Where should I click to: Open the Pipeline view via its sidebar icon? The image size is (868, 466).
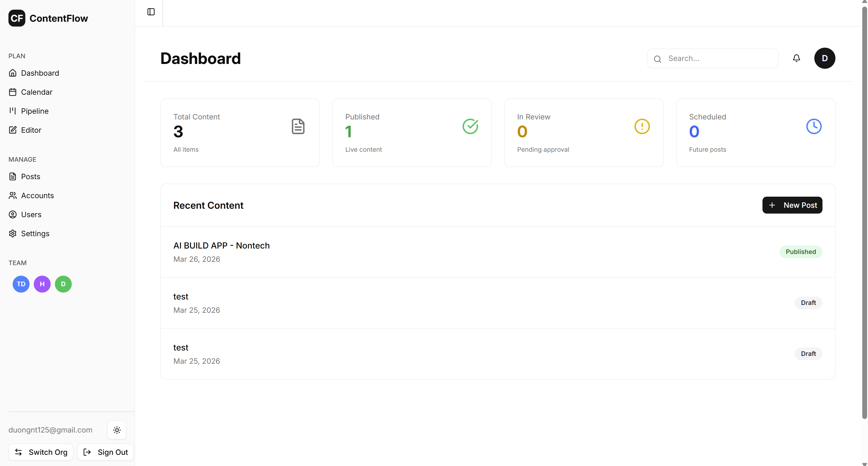[x=13, y=111]
